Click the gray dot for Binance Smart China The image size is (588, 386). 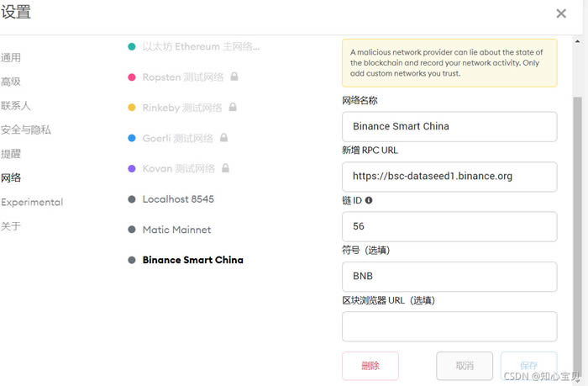[132, 260]
